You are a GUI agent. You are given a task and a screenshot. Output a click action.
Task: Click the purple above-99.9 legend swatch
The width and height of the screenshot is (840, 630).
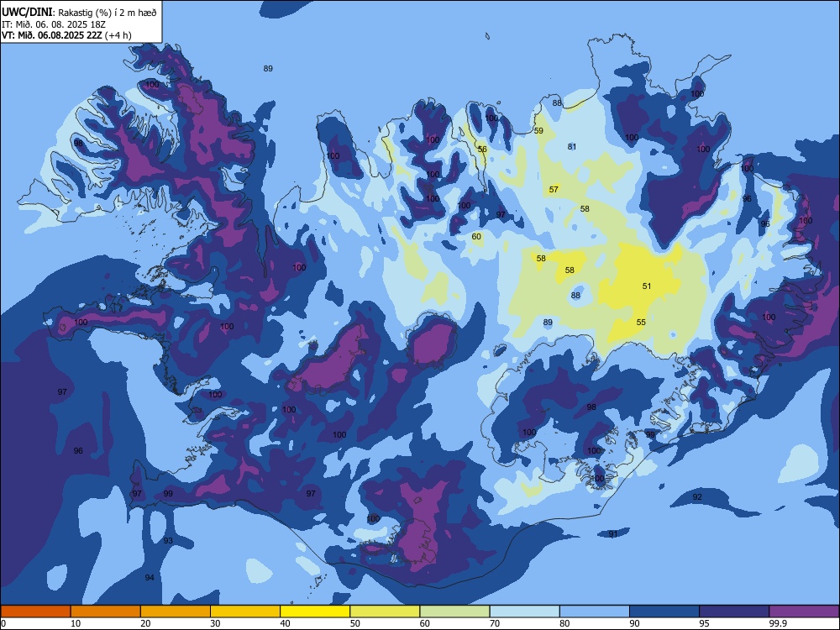click(804, 612)
